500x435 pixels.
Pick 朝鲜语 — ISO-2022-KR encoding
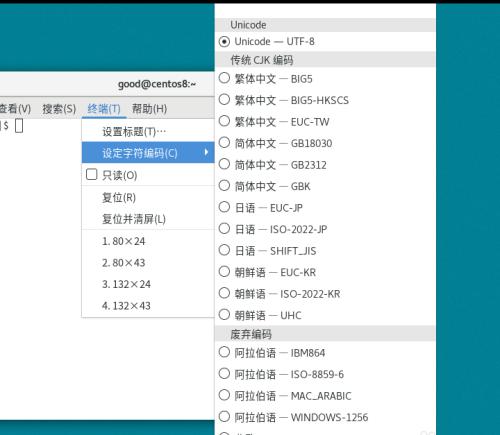click(325, 294)
